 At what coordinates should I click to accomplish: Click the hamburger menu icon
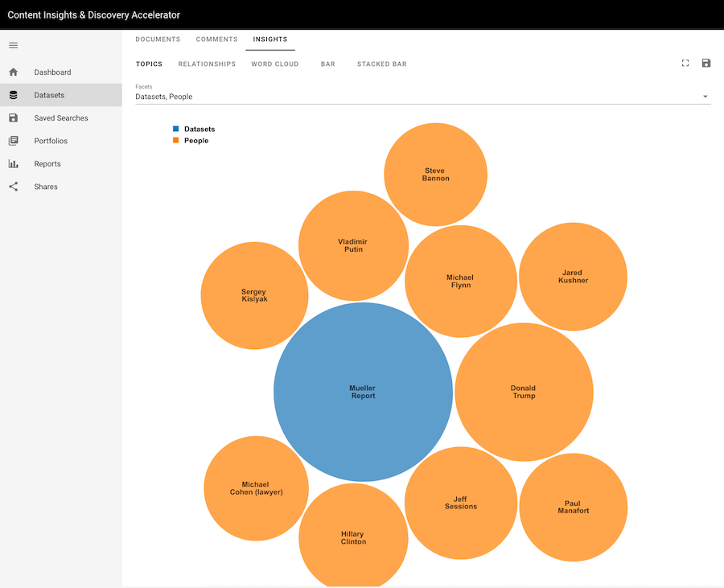13,45
